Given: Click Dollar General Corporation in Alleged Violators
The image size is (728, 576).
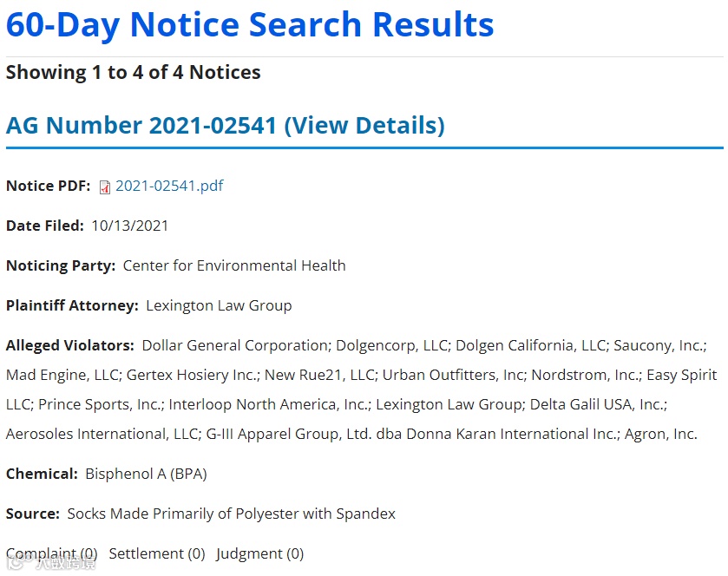Looking at the screenshot, I should click(x=234, y=345).
